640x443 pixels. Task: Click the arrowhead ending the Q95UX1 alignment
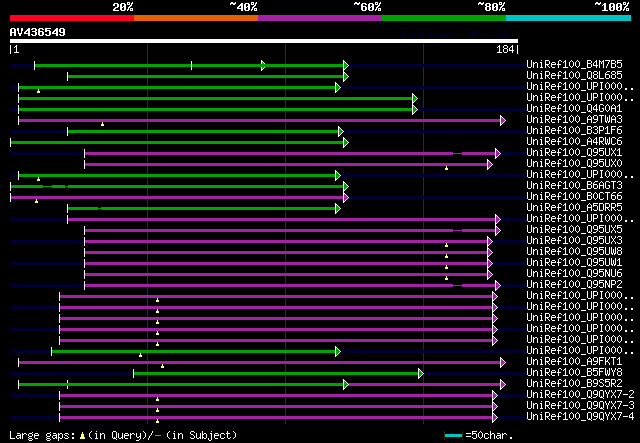pos(498,154)
